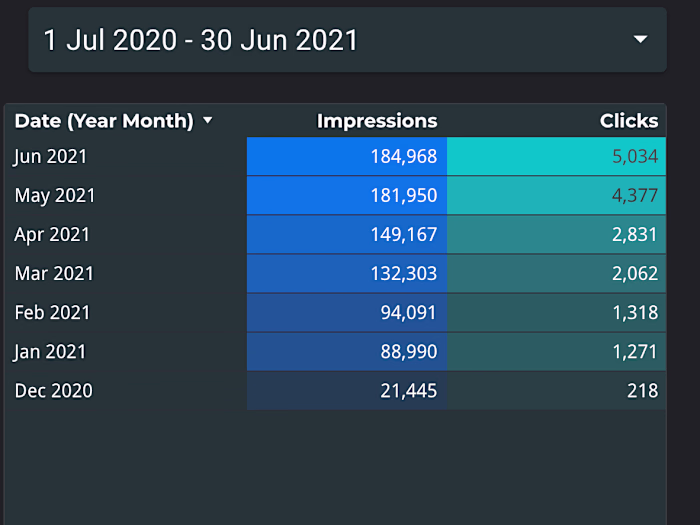
Task: Click the 218 clicks cell
Action: click(557, 390)
